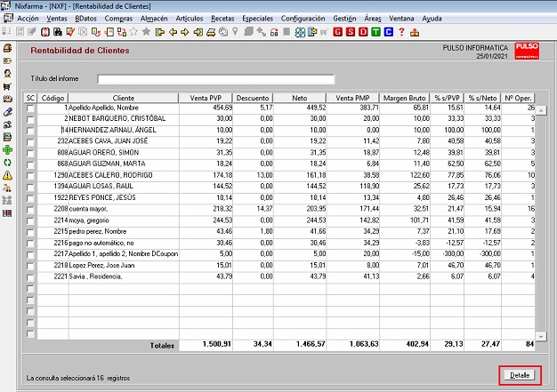Click the magnifier search icon in toolbar

click(223, 33)
